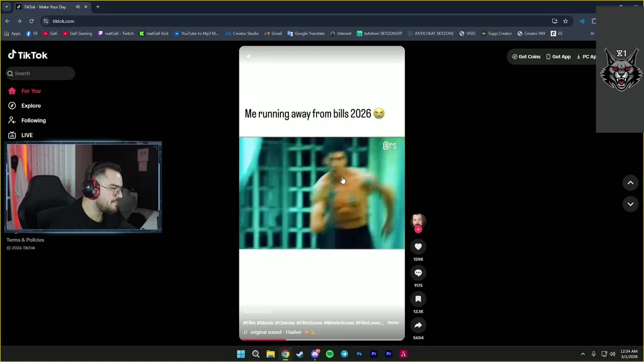Go to the previous video arrow
Screen dimensions: 644x362
coord(630,183)
